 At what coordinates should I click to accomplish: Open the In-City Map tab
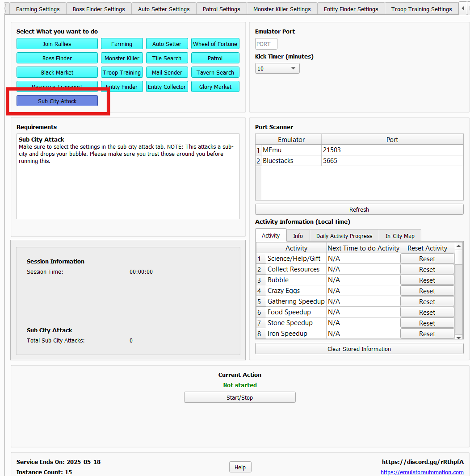400,236
